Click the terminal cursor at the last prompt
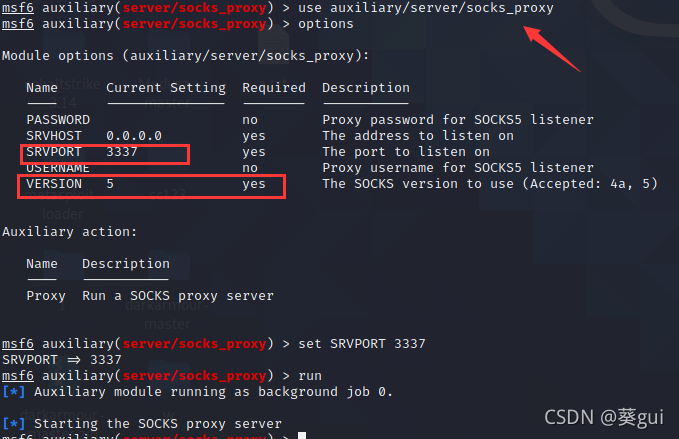The width and height of the screenshot is (679, 439). [302, 435]
